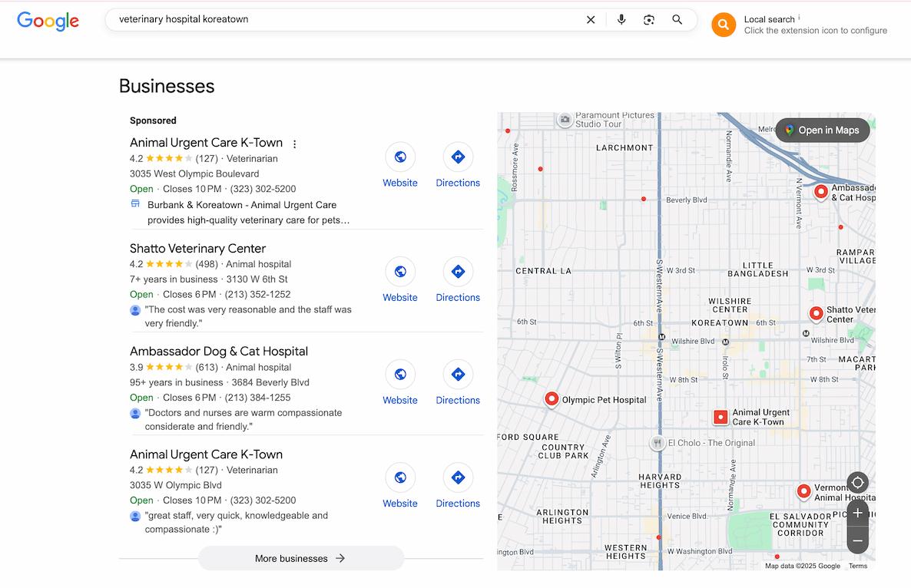Viewport: 911px width, 588px height.
Task: Clear the search query with the X icon
Action: 591,20
